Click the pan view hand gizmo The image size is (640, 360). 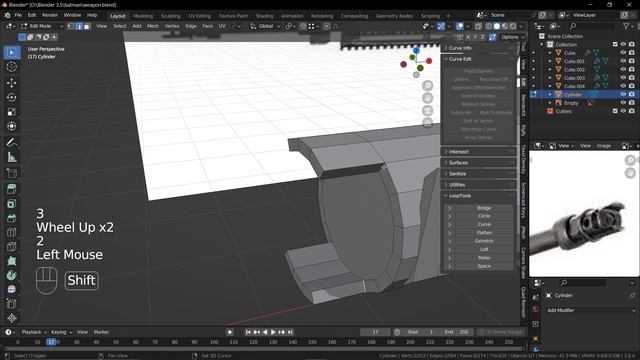(427, 98)
